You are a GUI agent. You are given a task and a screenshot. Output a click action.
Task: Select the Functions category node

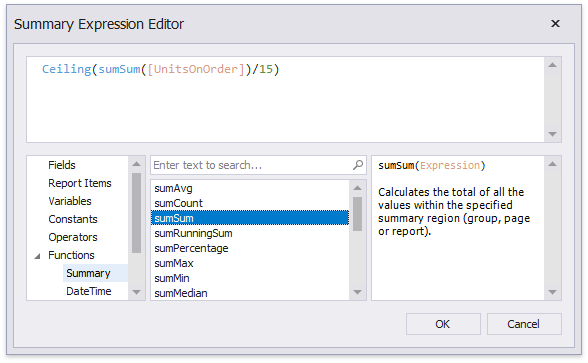pos(71,255)
